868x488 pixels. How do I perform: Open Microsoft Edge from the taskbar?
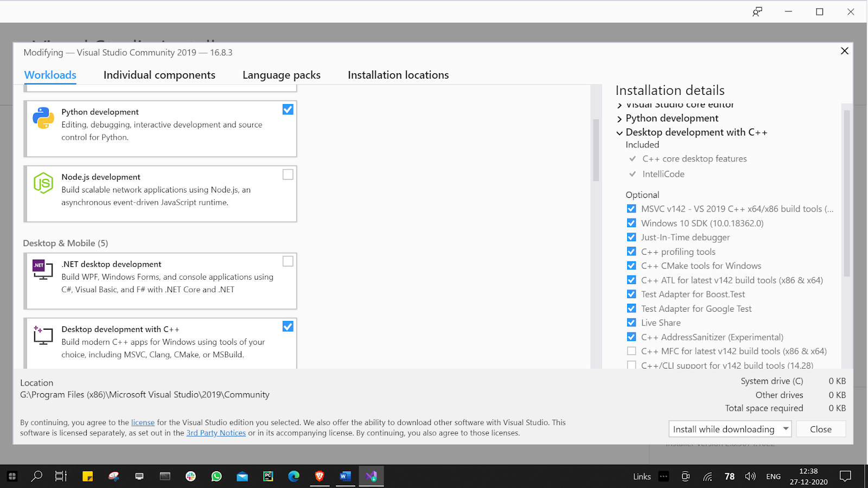tap(293, 476)
